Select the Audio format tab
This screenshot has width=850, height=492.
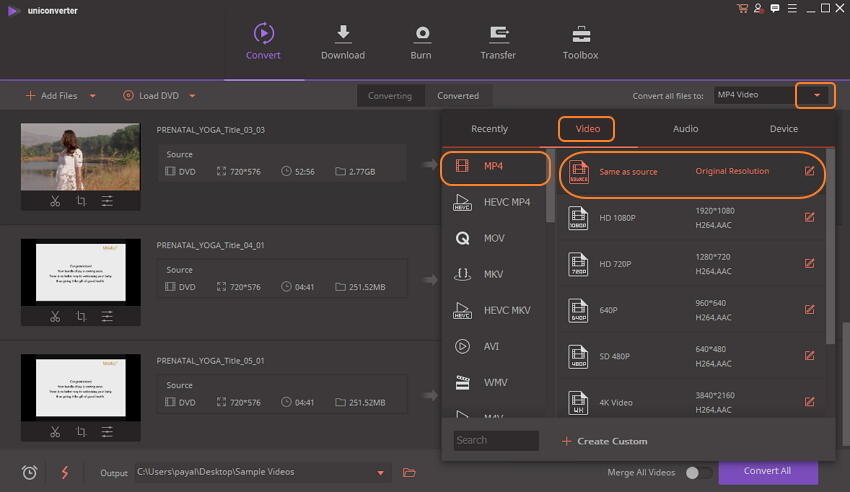click(x=685, y=129)
